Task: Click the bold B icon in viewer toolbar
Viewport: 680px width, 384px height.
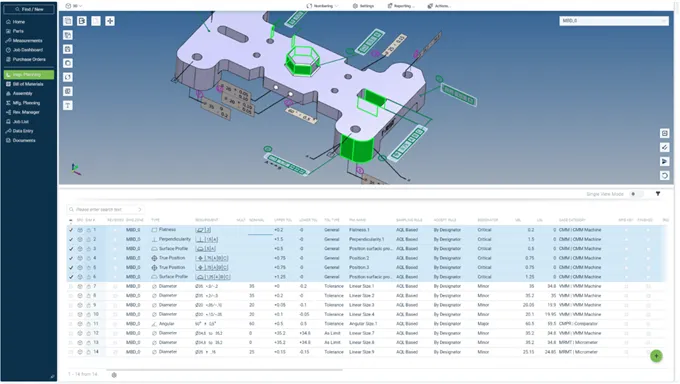Action: click(x=82, y=21)
